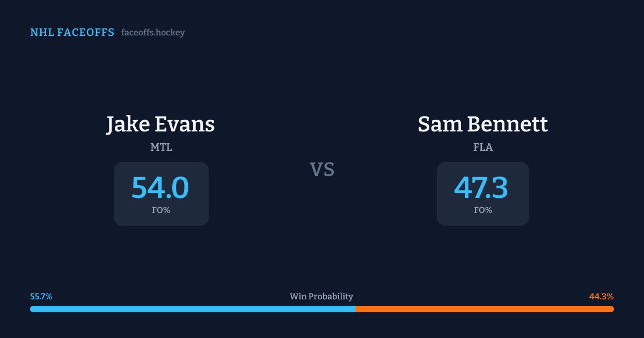Select the Sam Bennett player name
This screenshot has height=338, width=644.
(483, 124)
